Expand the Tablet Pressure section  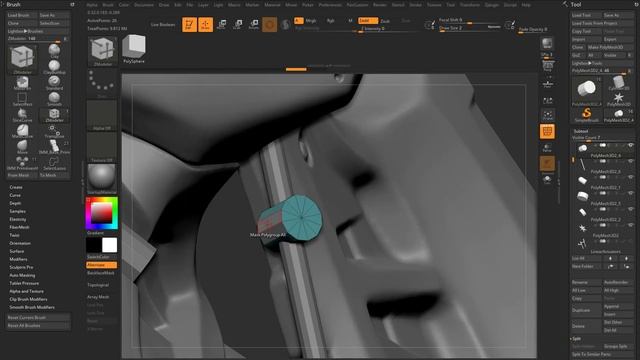(x=24, y=283)
